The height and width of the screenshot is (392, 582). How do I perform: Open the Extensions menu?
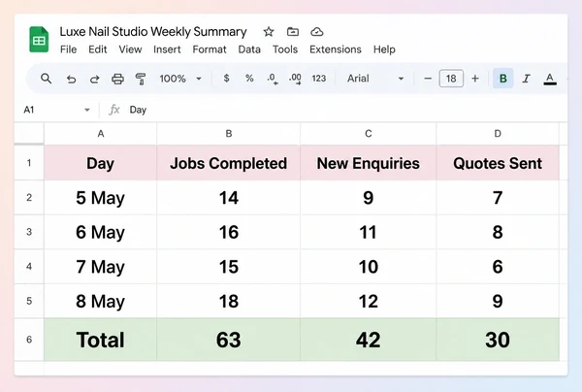click(x=336, y=49)
